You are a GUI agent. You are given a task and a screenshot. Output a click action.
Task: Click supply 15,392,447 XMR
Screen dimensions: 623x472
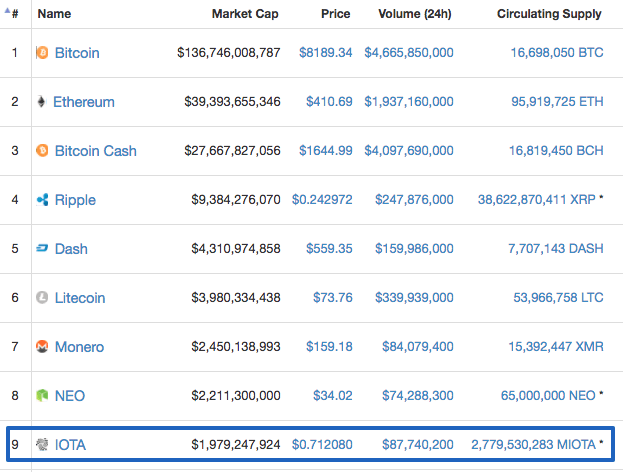(556, 346)
